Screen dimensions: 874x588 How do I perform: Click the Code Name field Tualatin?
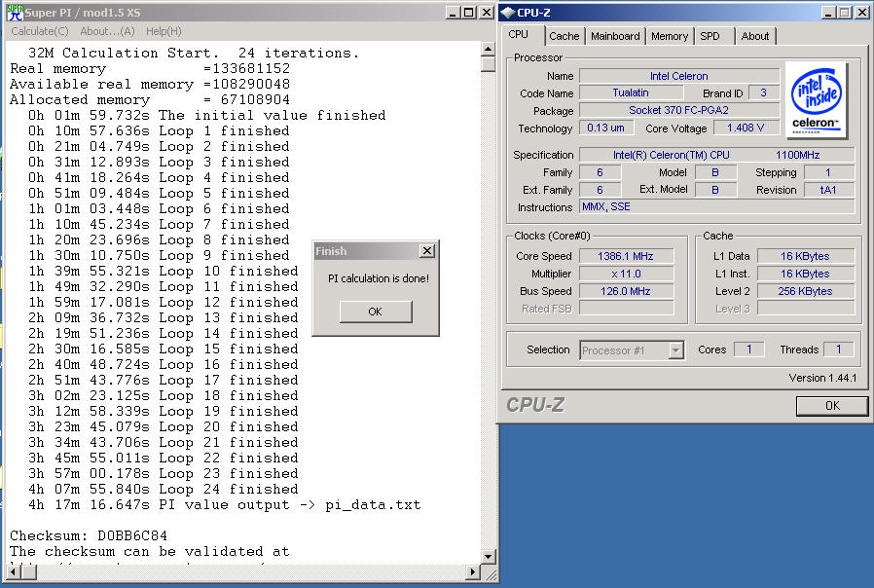(x=631, y=93)
